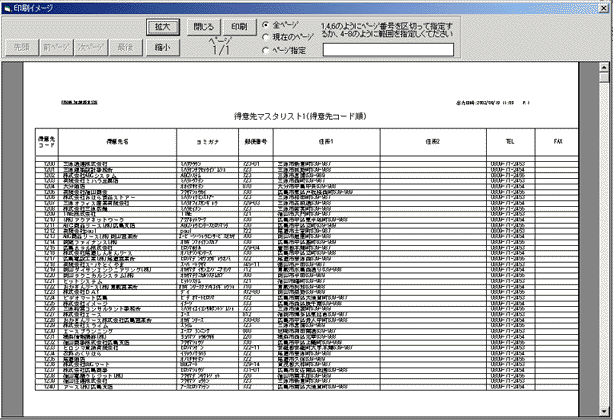The height and width of the screenshot is (420, 613).
Task: Click the ヨミガナ column header
Action: click(208, 142)
